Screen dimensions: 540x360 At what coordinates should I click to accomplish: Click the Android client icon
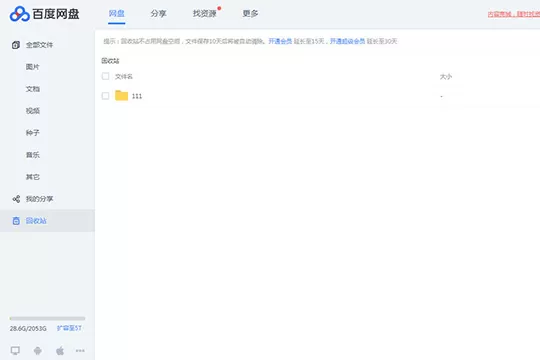coord(38,351)
